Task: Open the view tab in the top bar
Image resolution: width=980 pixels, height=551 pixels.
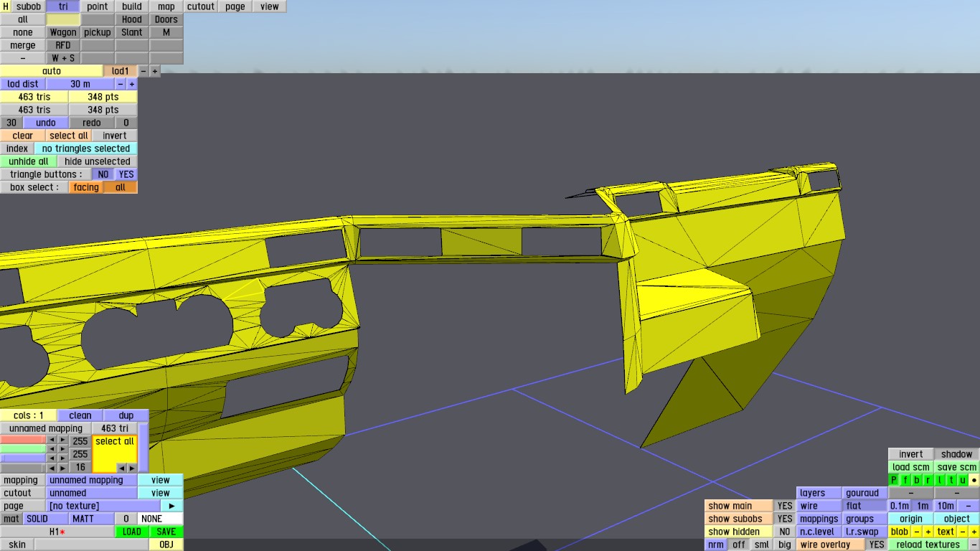Action: (x=270, y=6)
